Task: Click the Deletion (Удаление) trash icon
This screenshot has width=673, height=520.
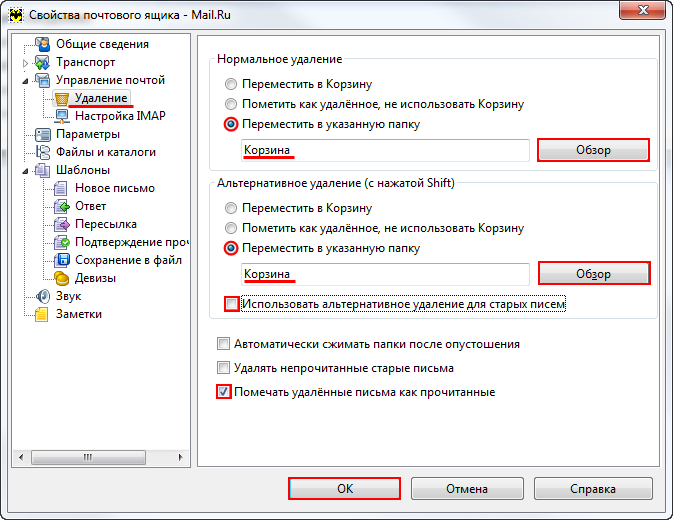Action: tap(62, 99)
